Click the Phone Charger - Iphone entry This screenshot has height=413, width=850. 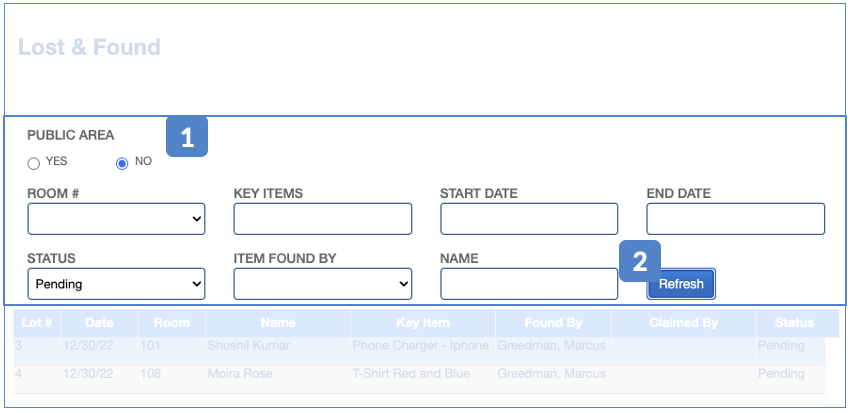pos(420,346)
